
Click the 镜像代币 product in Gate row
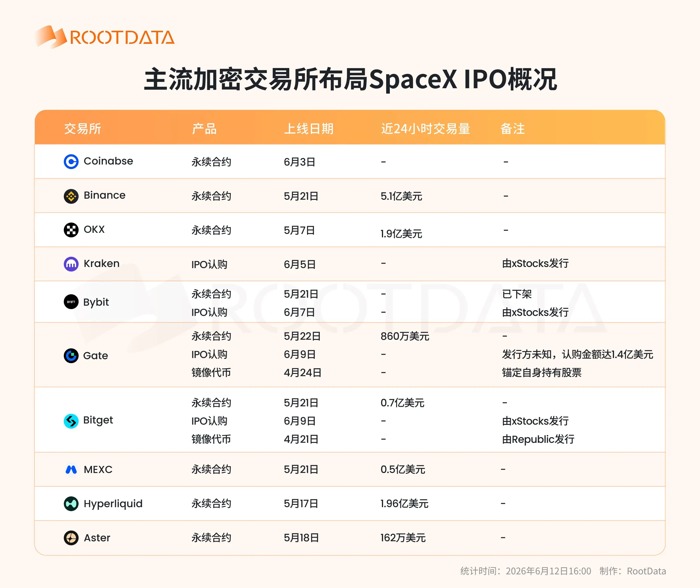click(211, 373)
